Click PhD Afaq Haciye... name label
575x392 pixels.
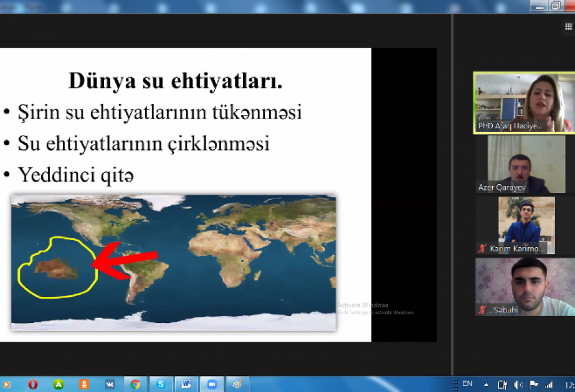[x=510, y=126]
